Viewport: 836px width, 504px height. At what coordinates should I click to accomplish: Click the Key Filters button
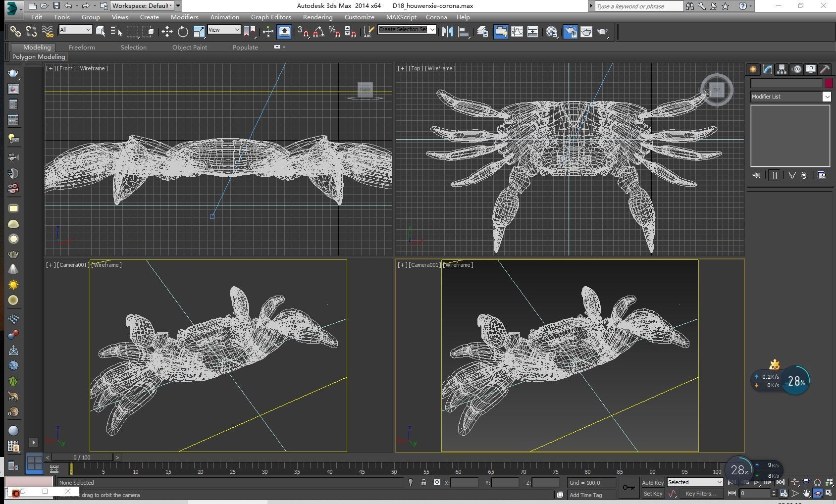pos(701,494)
